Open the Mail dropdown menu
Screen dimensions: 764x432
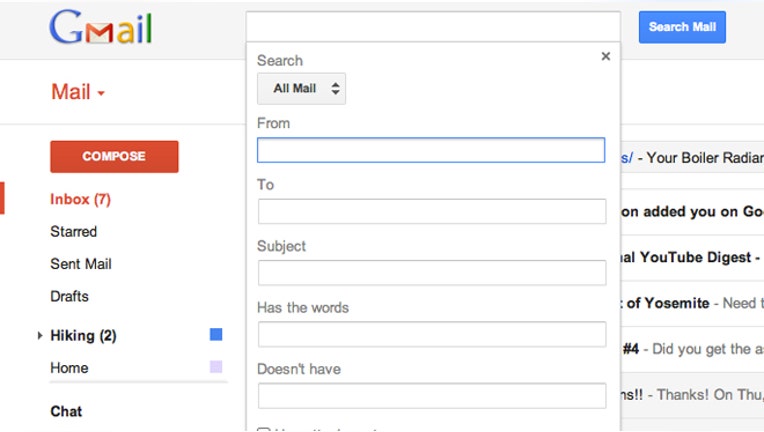[78, 92]
